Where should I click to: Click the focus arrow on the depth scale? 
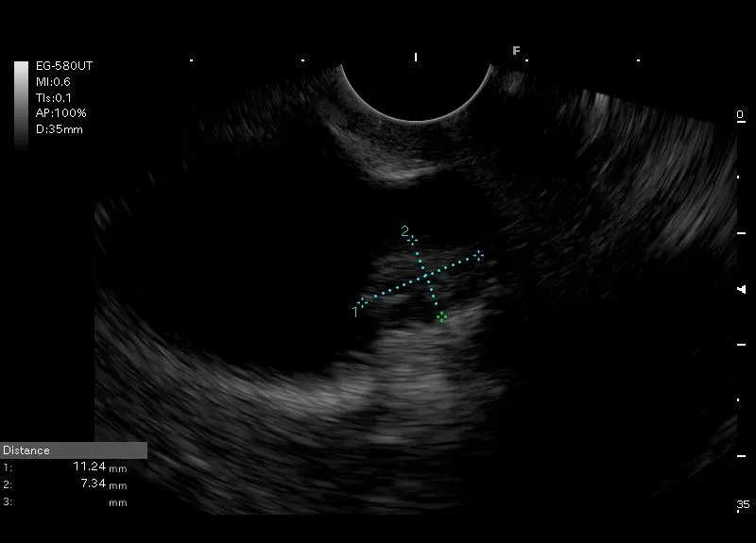(738, 288)
